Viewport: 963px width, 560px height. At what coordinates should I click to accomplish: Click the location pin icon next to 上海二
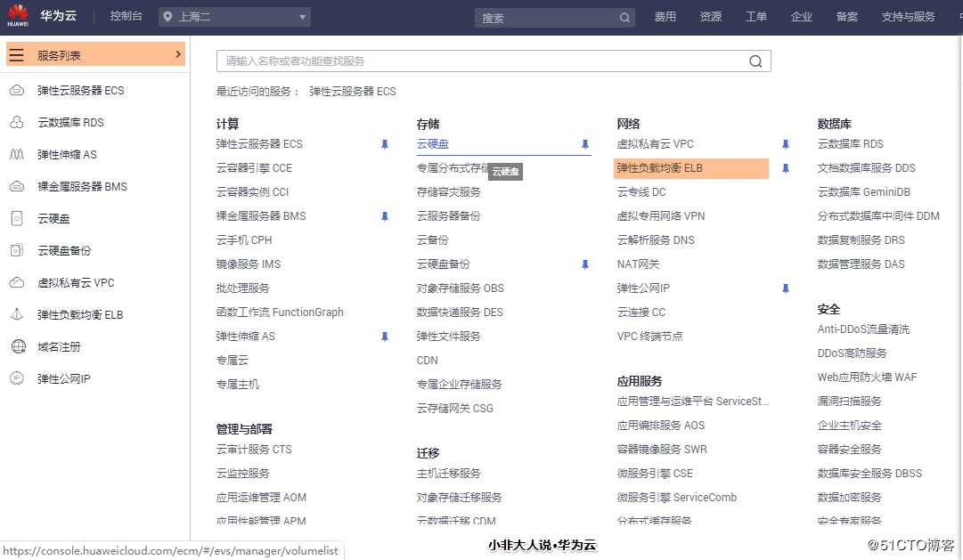pos(167,17)
